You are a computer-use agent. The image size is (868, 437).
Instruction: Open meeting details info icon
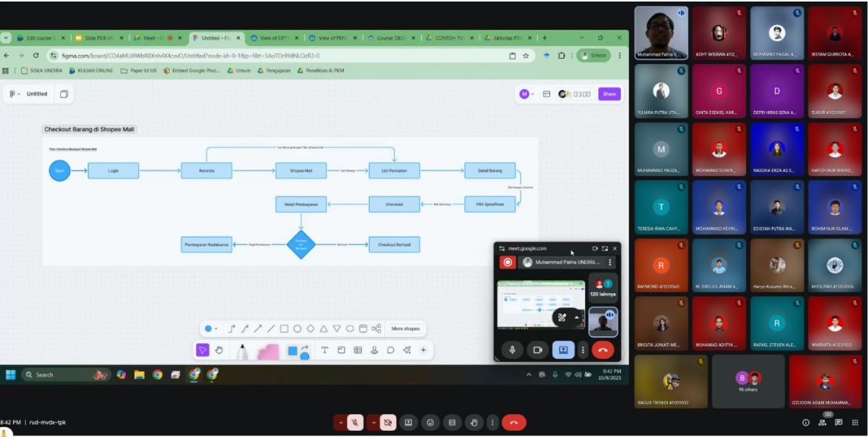point(806,423)
